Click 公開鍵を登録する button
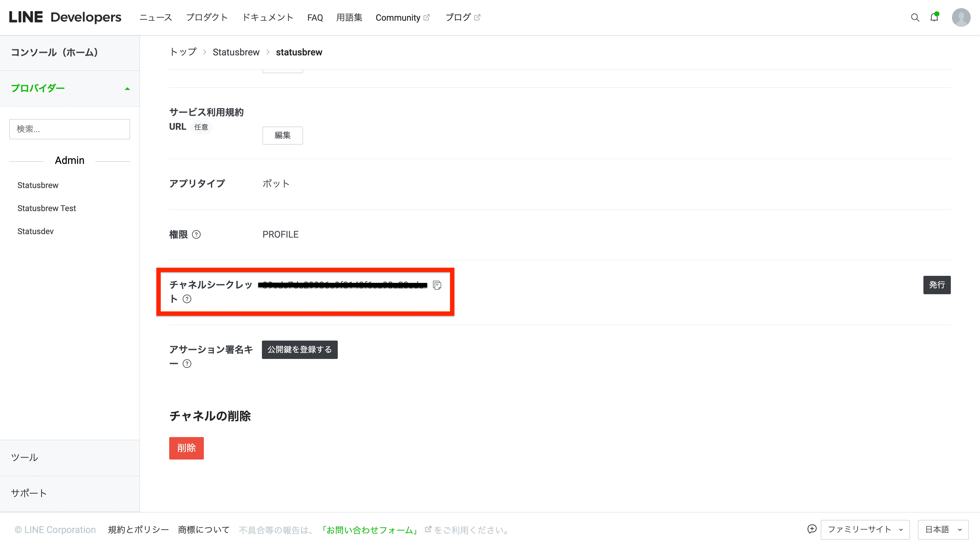Viewport: 980px width, 547px height. (300, 350)
